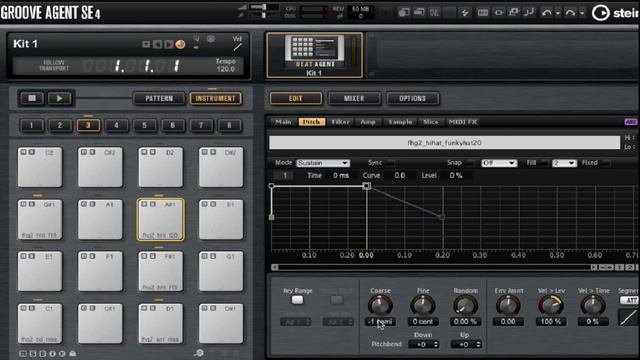Switch to the INSTRUMENT view button
This screenshot has width=640, height=360.
point(216,98)
